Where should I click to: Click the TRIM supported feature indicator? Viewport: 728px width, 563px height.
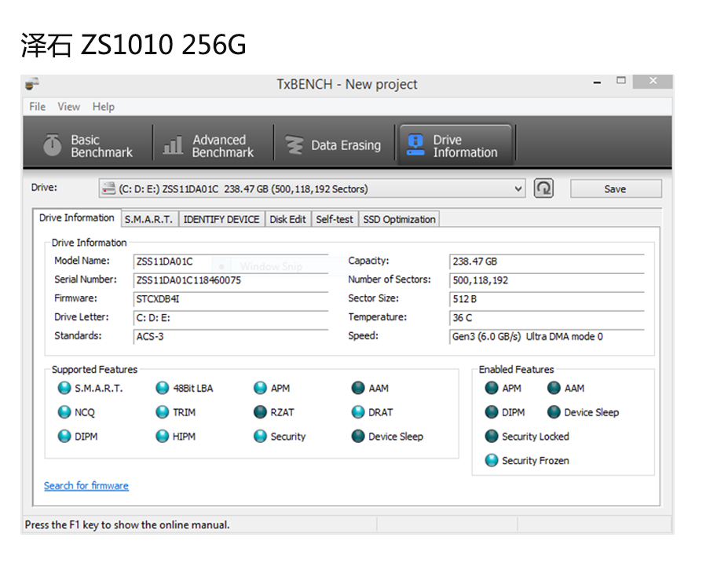coord(163,412)
